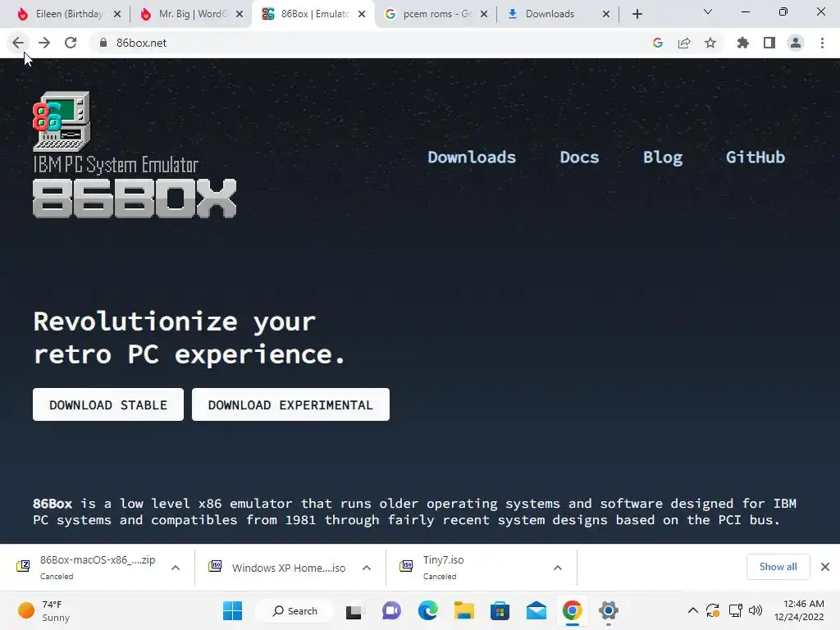Screen dimensions: 840x630
Task: Open the weather widget showing 74°F
Action: pos(44,610)
